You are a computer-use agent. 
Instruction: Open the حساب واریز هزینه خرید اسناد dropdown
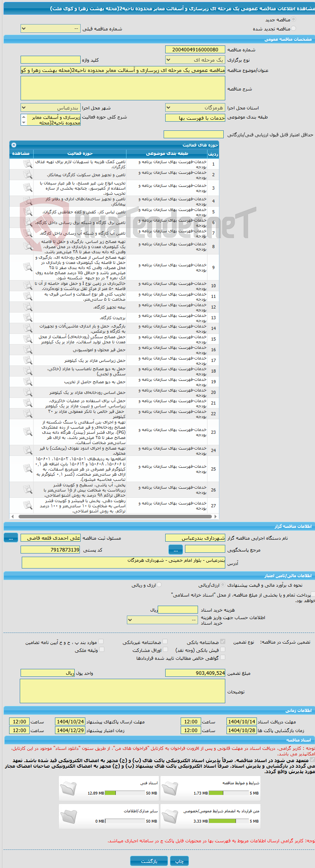point(162,620)
